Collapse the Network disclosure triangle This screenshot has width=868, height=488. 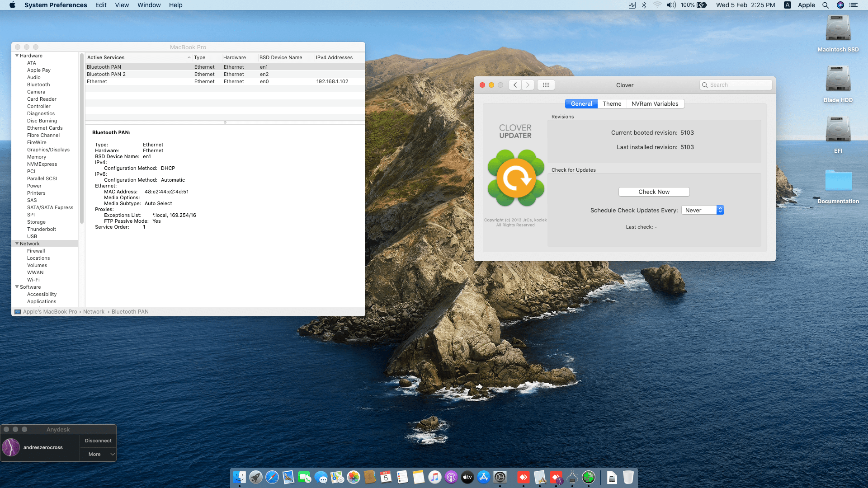click(17, 244)
